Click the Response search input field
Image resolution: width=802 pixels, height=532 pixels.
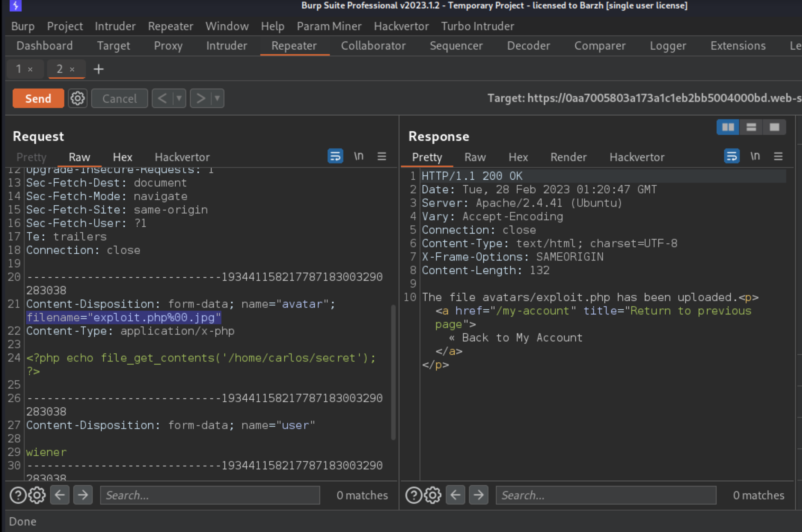[606, 495]
